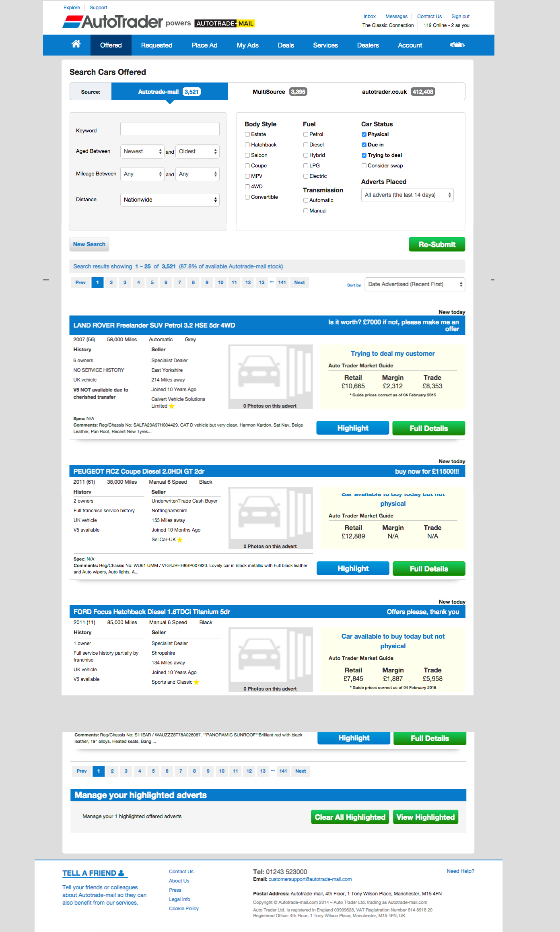Click the home icon in navigation bar
This screenshot has height=932, width=560.
76,44
